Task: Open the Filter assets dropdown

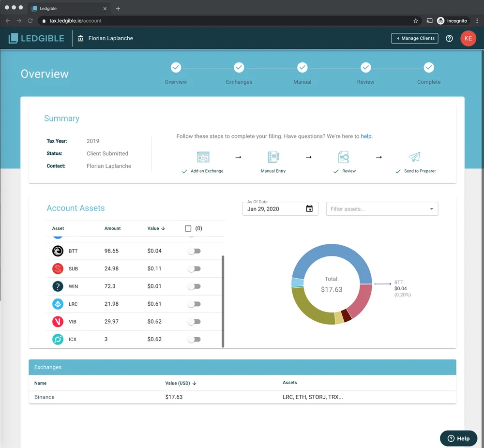Action: (382, 209)
